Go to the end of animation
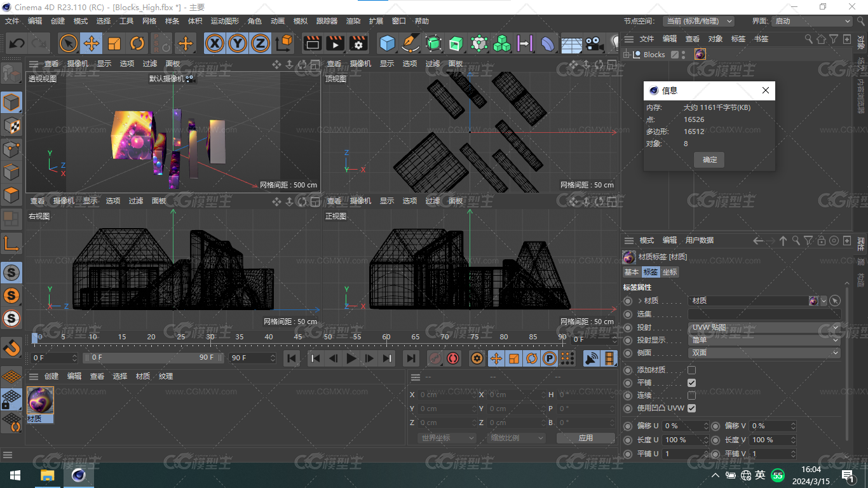The height and width of the screenshot is (488, 868). point(411,358)
